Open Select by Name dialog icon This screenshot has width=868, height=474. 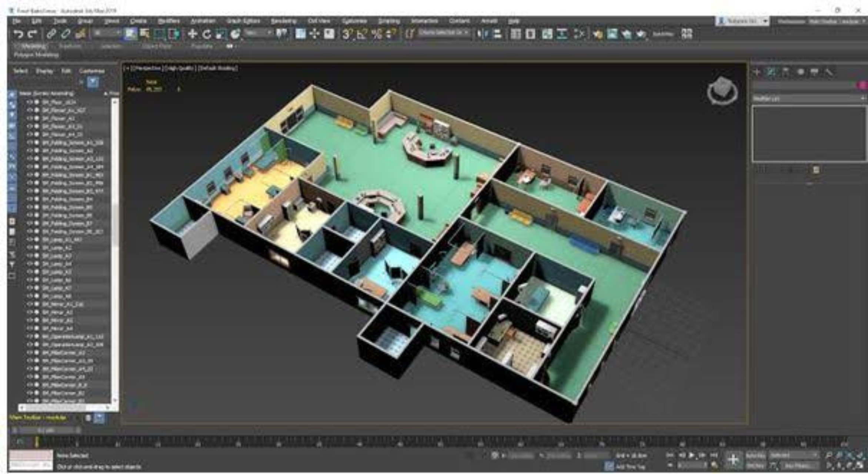145,34
